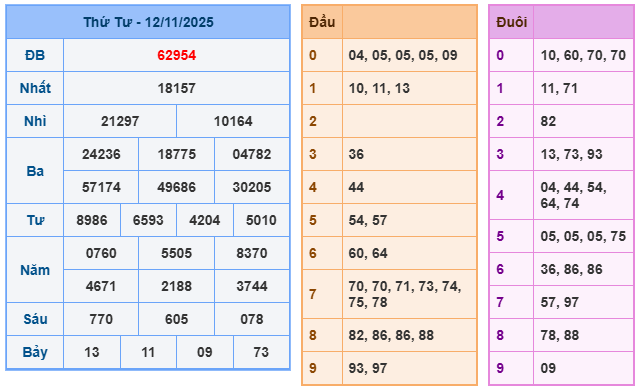
Task: Select Đầu row 7 values starting 70, 70, 71
Action: (x=405, y=294)
